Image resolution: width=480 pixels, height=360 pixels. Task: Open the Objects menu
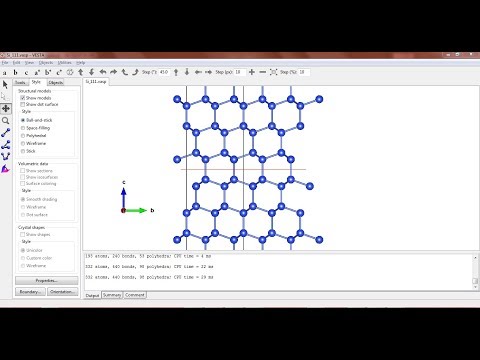point(46,63)
